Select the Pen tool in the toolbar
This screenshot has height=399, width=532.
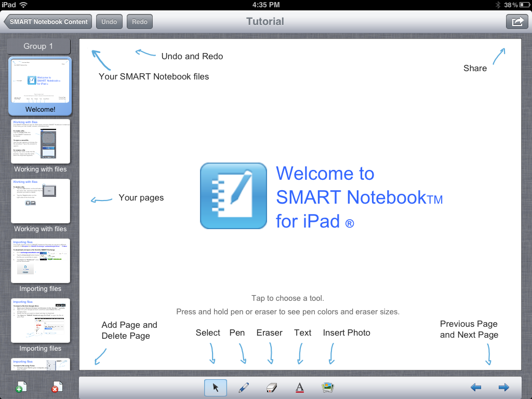pos(244,387)
